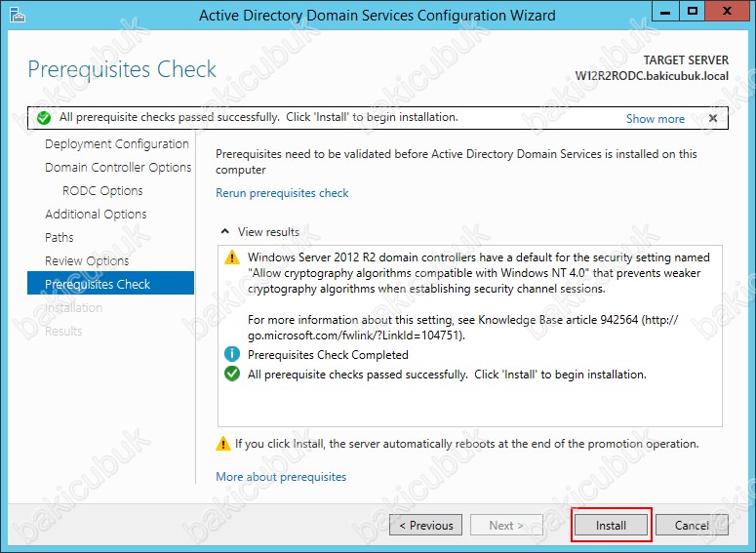756x553 pixels.
Task: Click the green check icon in notification bar
Action: point(44,118)
